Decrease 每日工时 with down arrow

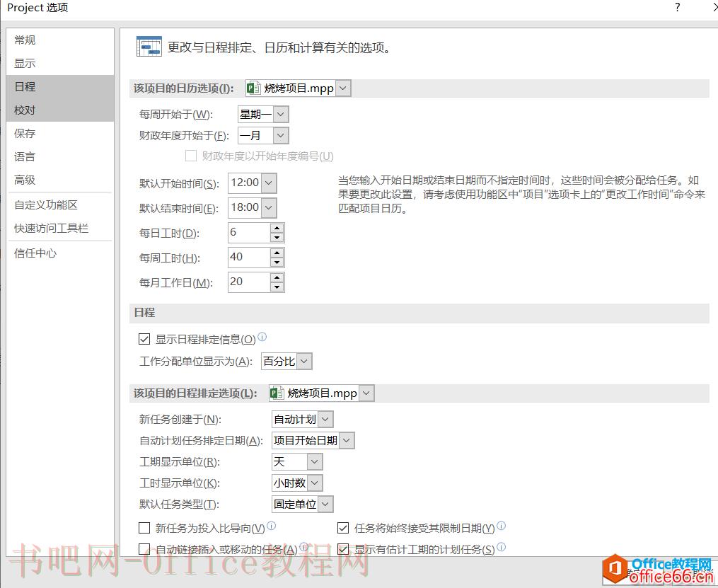277,238
